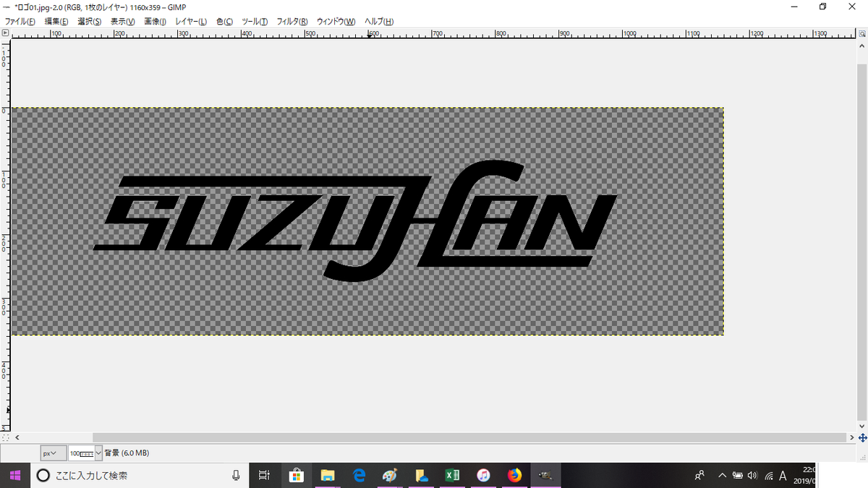868x488 pixels.
Task: Click the IME input mode indicator A
Action: [x=783, y=475]
